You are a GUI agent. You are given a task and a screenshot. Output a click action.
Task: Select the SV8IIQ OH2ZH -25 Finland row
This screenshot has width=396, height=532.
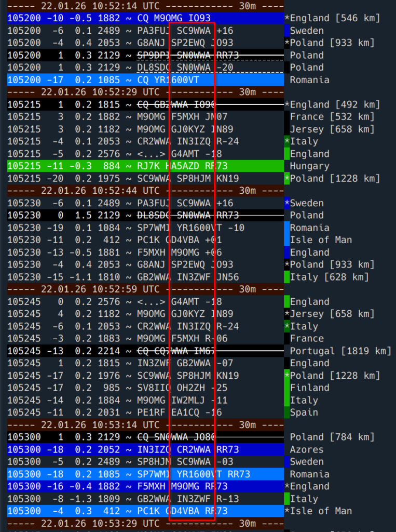coord(145,388)
